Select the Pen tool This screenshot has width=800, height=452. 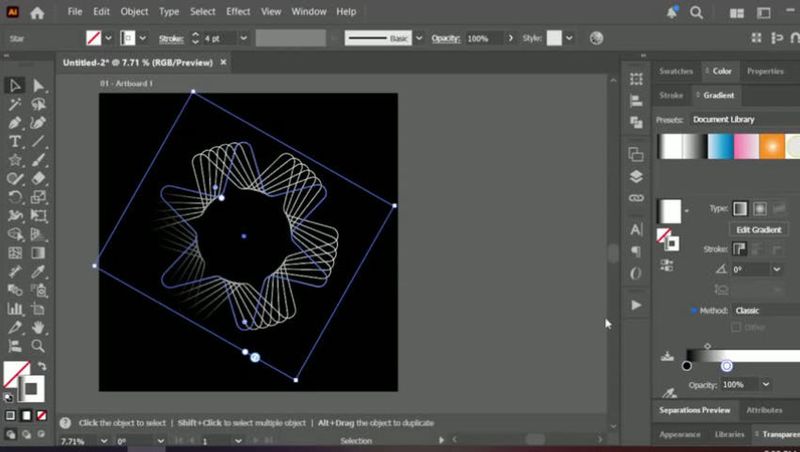(x=15, y=123)
